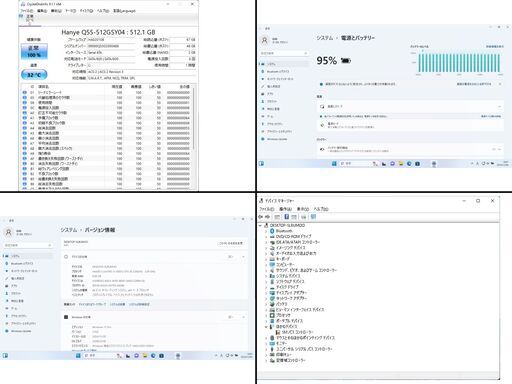Click ディスク ドライブ icon in device tree

click(x=272, y=287)
